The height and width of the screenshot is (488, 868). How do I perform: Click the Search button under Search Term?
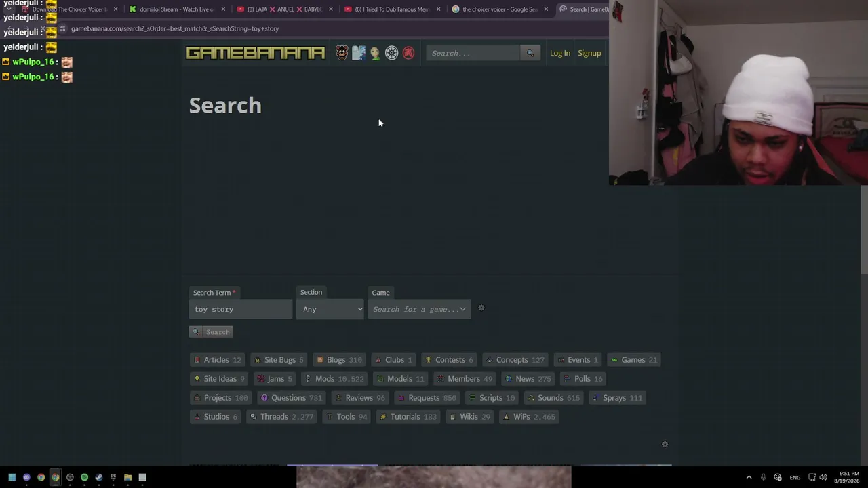point(212,332)
